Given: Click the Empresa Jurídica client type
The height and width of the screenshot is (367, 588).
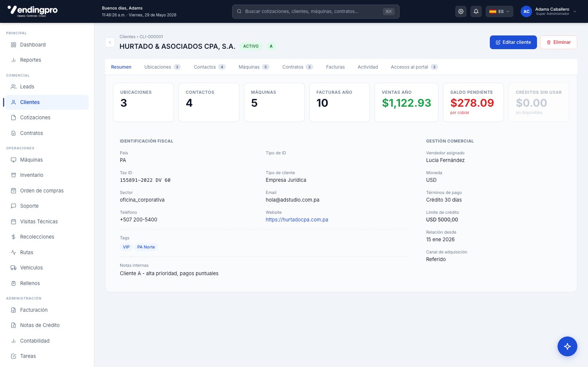Looking at the screenshot, I should click(x=286, y=180).
